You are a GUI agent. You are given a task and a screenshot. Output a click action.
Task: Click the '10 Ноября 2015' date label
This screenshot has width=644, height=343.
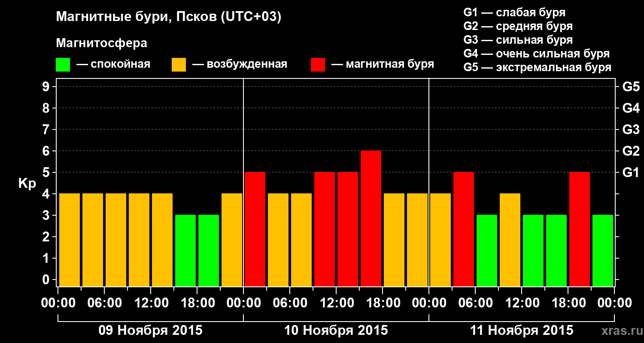pos(336,331)
